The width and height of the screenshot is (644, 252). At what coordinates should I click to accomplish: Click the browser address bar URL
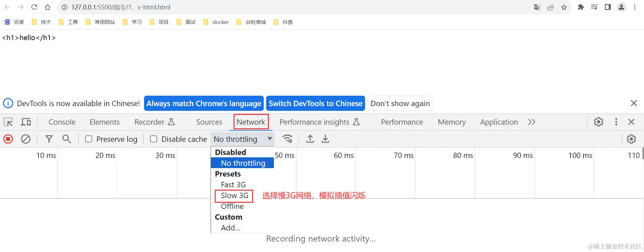pyautogui.click(x=121, y=7)
